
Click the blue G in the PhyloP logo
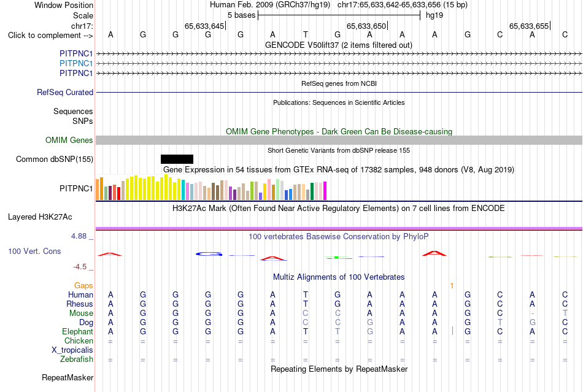click(x=209, y=254)
